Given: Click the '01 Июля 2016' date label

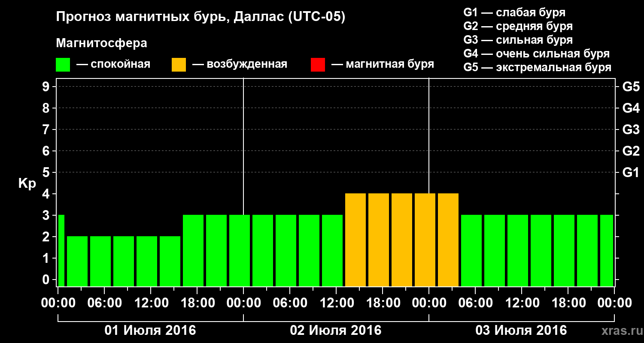Looking at the screenshot, I should tap(150, 331).
